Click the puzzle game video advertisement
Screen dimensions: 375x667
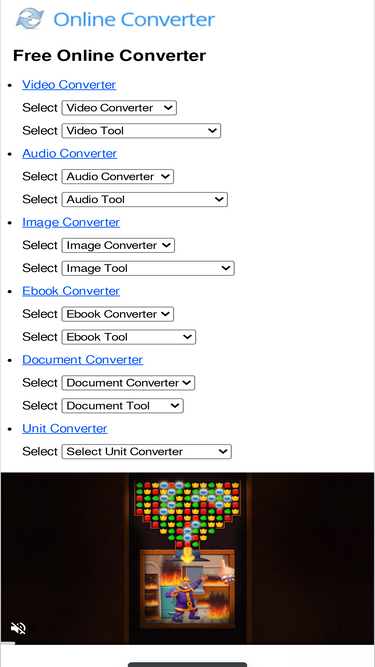click(188, 558)
